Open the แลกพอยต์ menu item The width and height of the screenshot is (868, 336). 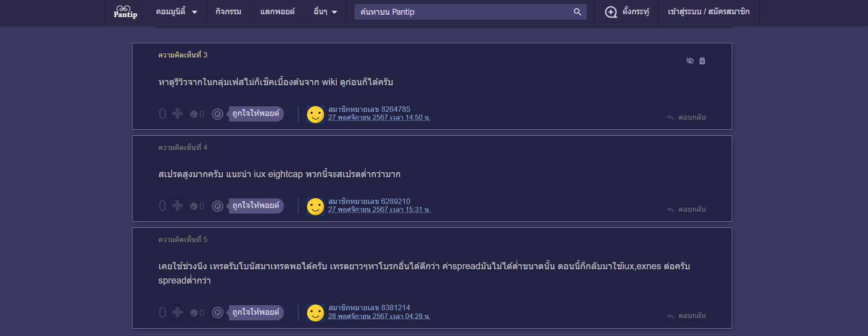point(277,12)
